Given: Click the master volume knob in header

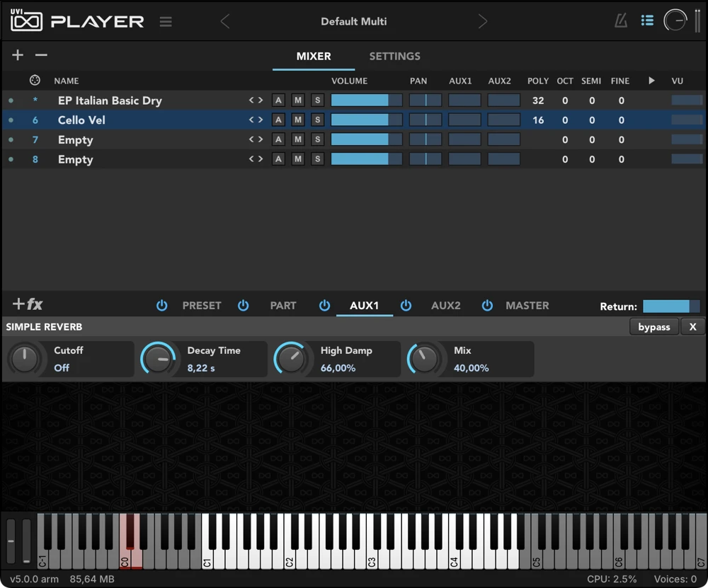Looking at the screenshot, I should pyautogui.click(x=675, y=21).
